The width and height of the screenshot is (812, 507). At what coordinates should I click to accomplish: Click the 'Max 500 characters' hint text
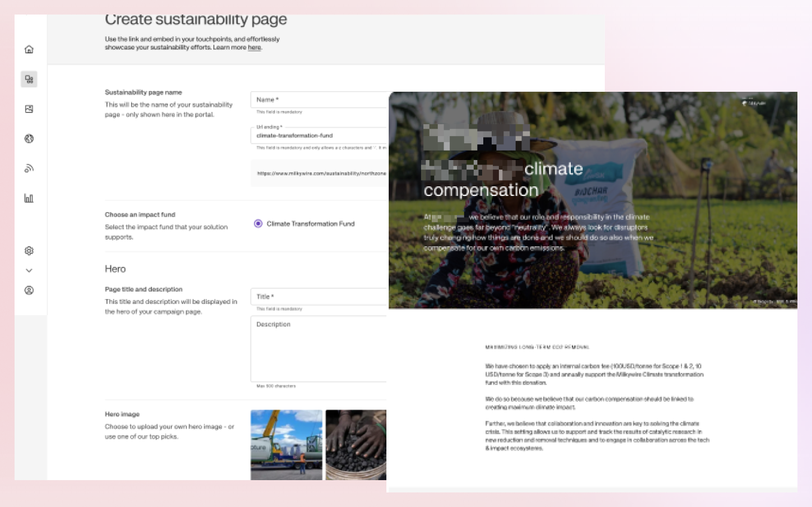276,386
